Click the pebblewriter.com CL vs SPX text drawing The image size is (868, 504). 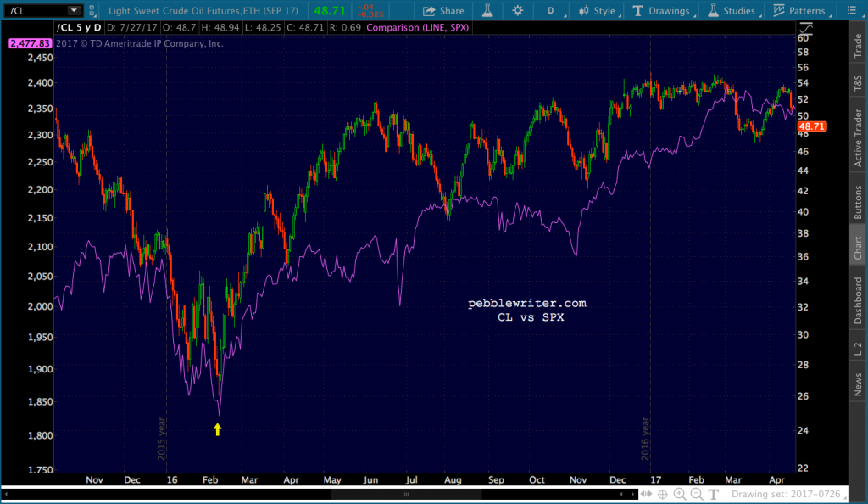[527, 311]
